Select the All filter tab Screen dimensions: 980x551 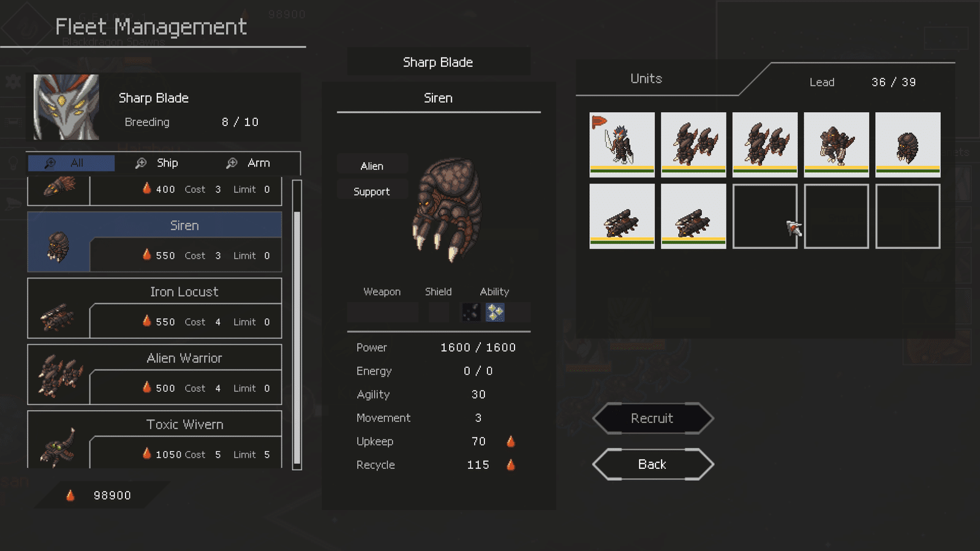click(71, 163)
